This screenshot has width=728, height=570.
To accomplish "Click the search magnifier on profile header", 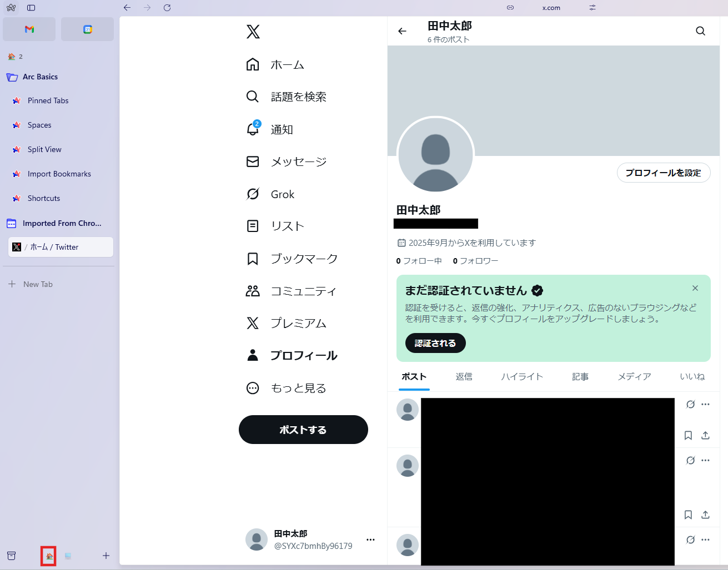I will pyautogui.click(x=700, y=31).
